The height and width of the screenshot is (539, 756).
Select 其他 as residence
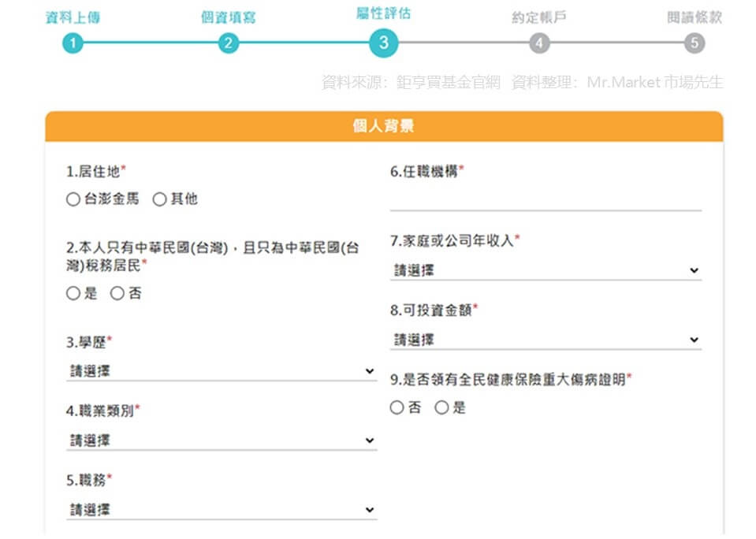tap(159, 199)
